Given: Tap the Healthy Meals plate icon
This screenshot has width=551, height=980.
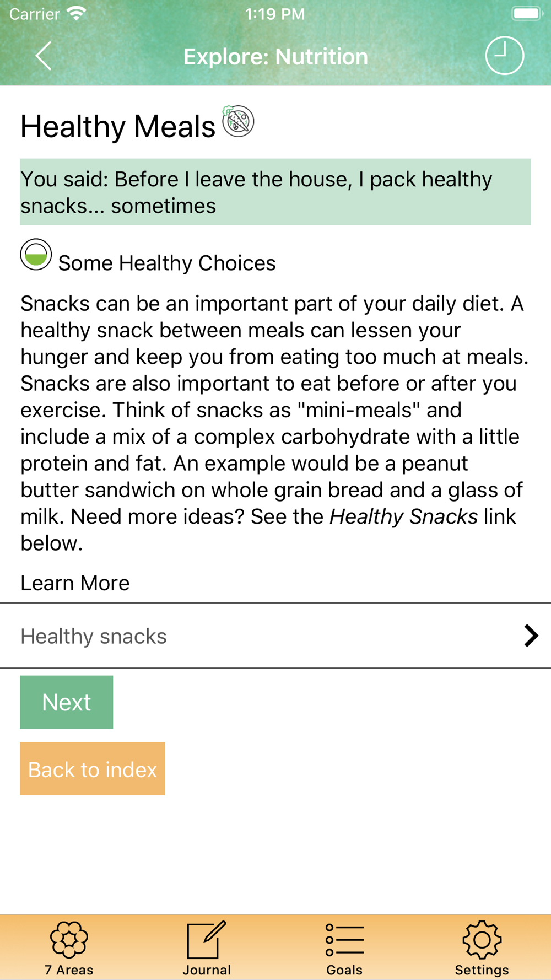Looking at the screenshot, I should 238,121.
